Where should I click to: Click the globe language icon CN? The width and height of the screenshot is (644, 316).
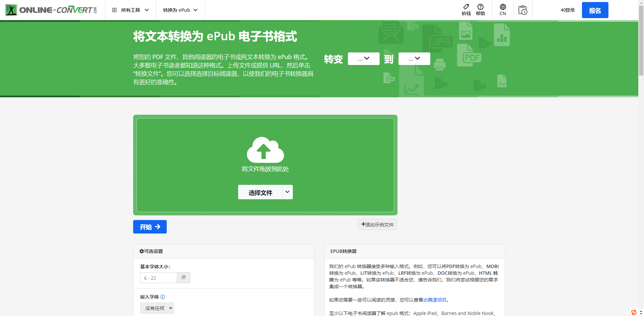coord(503,10)
